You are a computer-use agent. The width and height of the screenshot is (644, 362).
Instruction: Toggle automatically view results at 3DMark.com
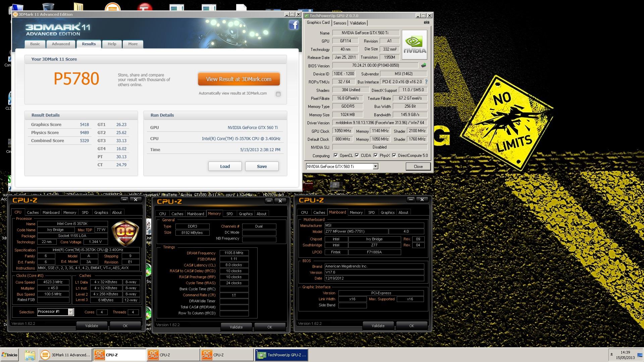point(278,94)
